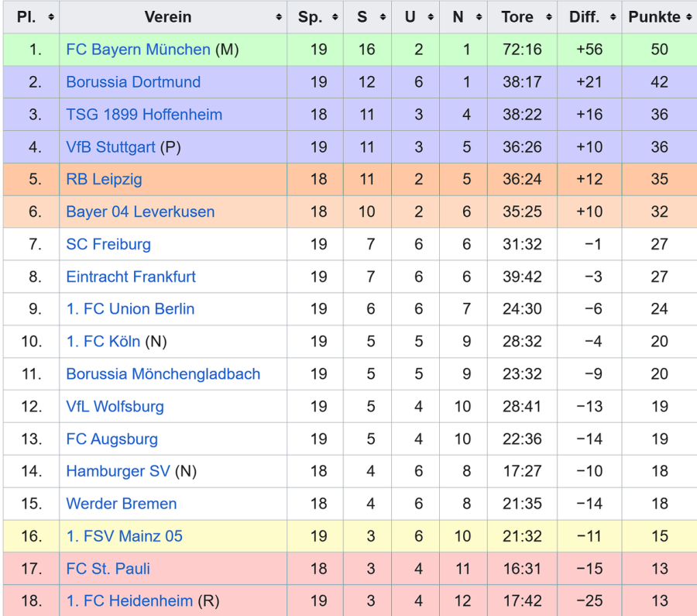The image size is (697, 616).
Task: Visit Bayer 04 Leverkusen page
Action: pyautogui.click(x=140, y=212)
